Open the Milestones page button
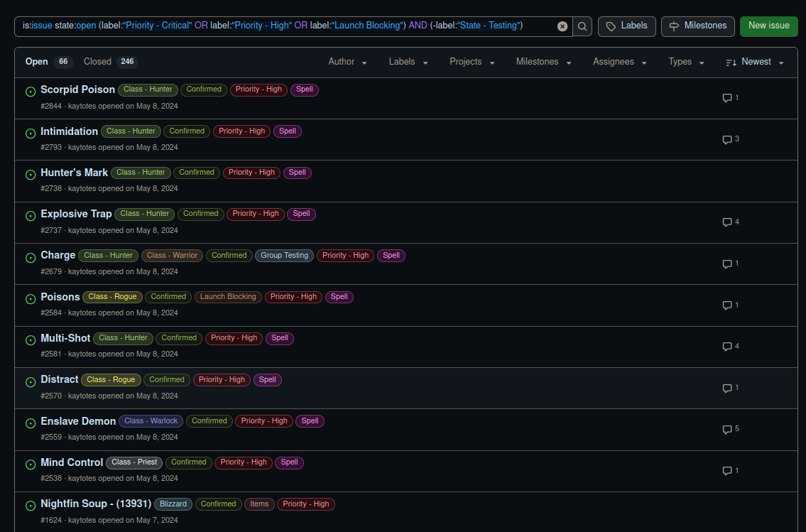Image resolution: width=806 pixels, height=532 pixels. tap(697, 26)
